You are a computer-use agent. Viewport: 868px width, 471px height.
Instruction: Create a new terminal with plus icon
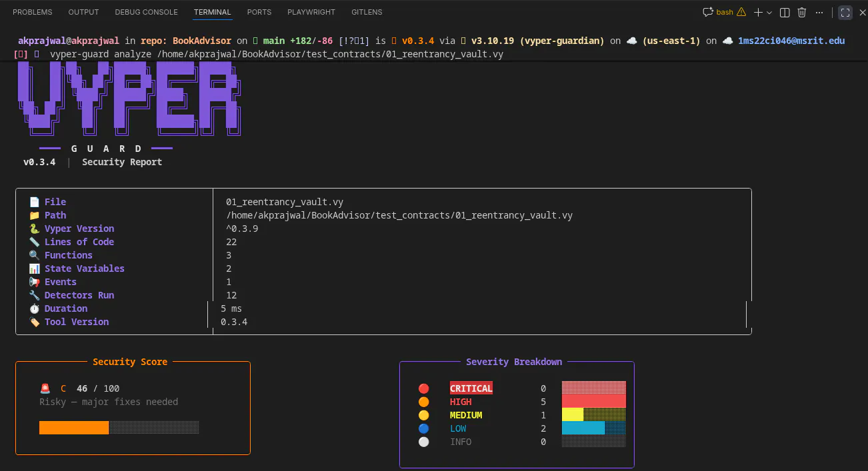pyautogui.click(x=758, y=12)
